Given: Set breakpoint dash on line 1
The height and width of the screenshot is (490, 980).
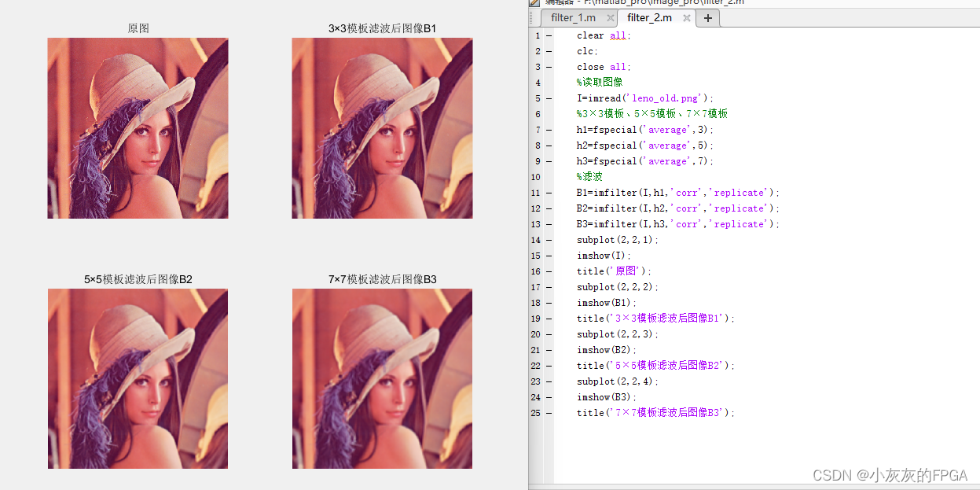Looking at the screenshot, I should (x=549, y=35).
